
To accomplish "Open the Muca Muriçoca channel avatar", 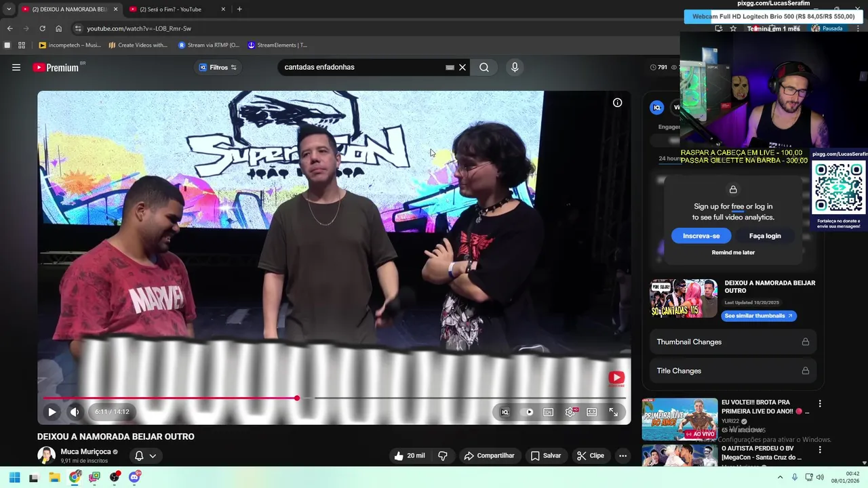I will [x=46, y=455].
